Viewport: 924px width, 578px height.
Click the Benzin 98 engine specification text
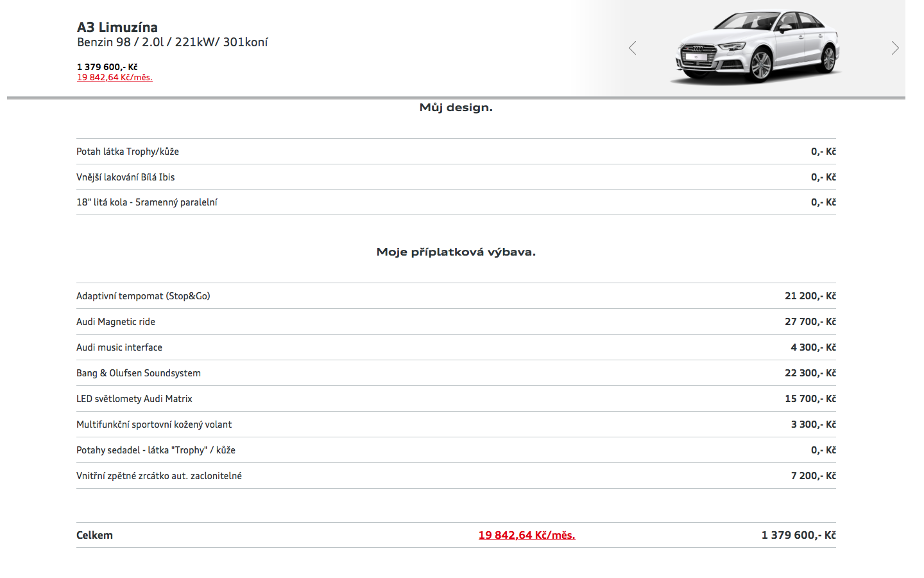click(x=172, y=42)
